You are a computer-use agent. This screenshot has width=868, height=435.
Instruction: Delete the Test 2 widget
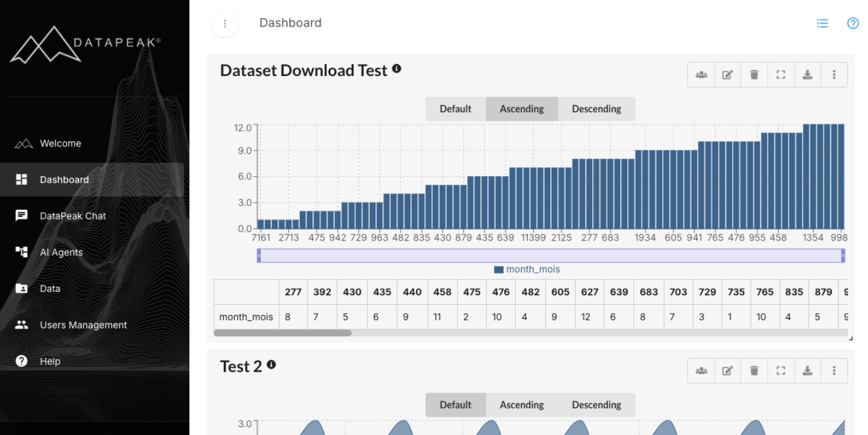click(753, 370)
